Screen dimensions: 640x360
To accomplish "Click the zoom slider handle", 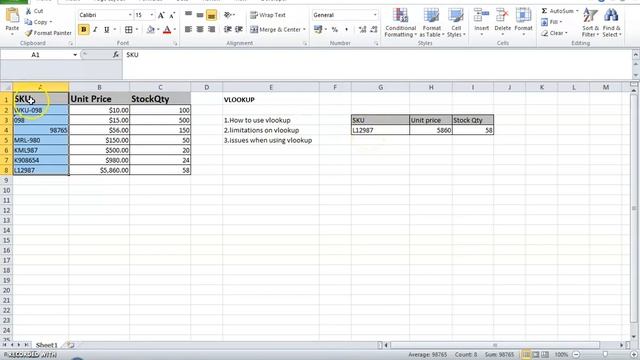I will click(605, 355).
